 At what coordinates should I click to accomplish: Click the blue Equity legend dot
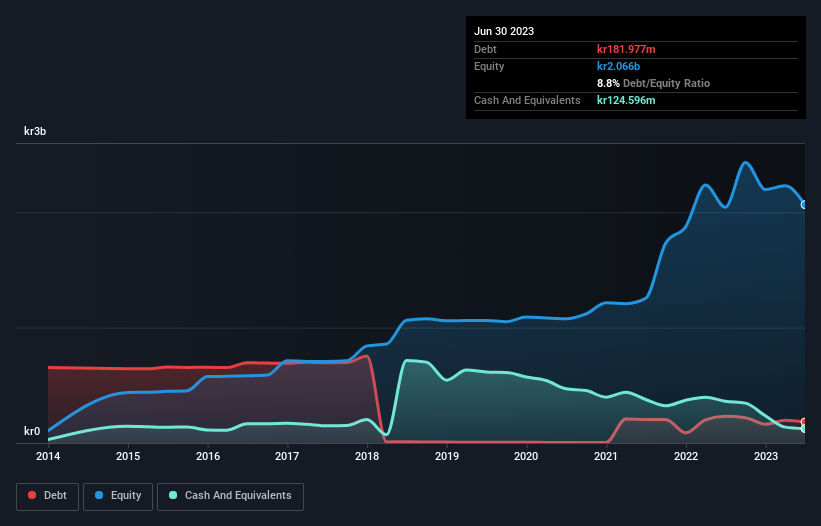[99, 495]
